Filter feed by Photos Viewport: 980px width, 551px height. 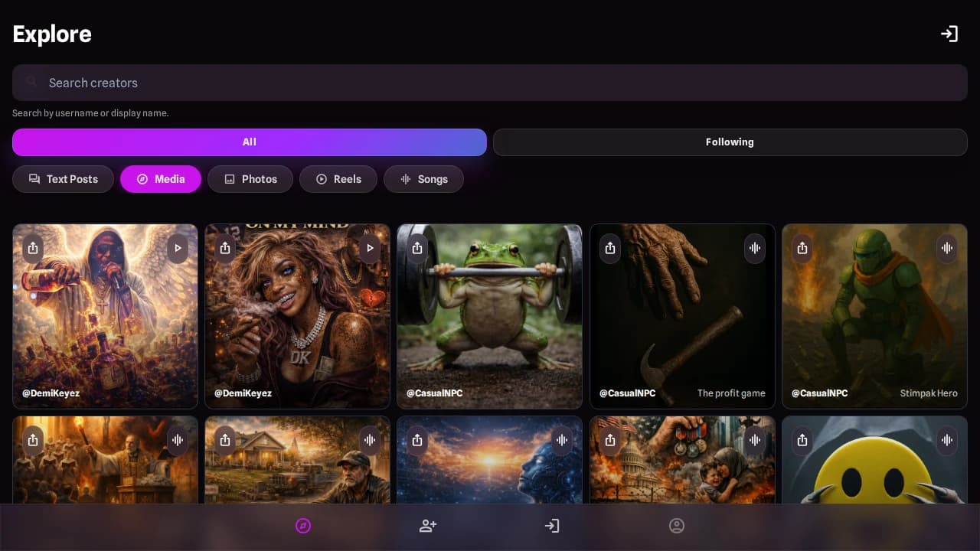point(250,179)
